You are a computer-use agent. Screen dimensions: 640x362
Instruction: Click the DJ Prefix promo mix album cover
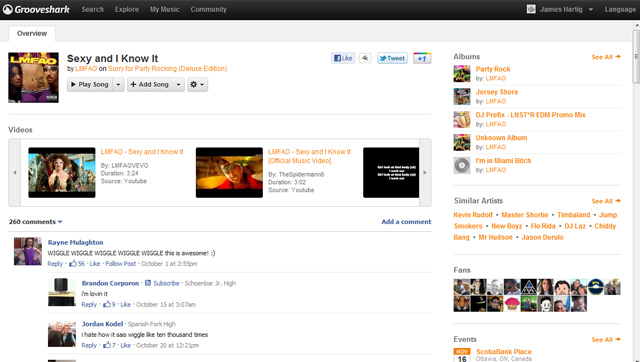462,119
